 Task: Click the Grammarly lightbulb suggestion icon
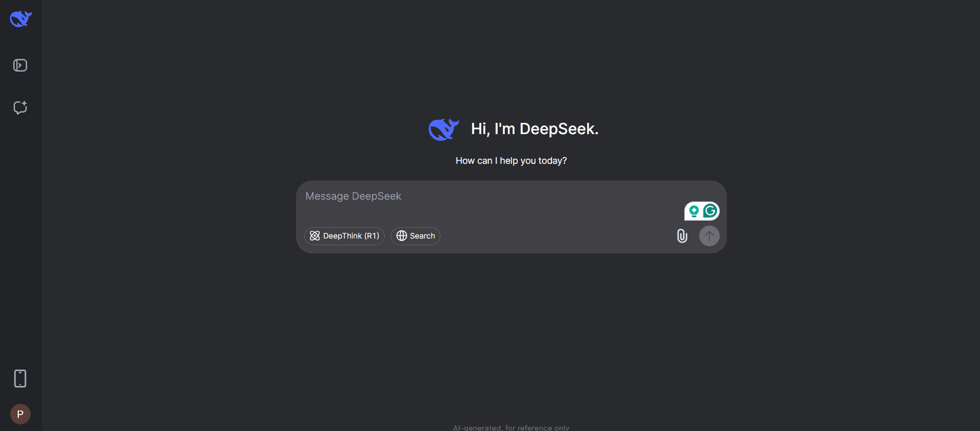(694, 211)
